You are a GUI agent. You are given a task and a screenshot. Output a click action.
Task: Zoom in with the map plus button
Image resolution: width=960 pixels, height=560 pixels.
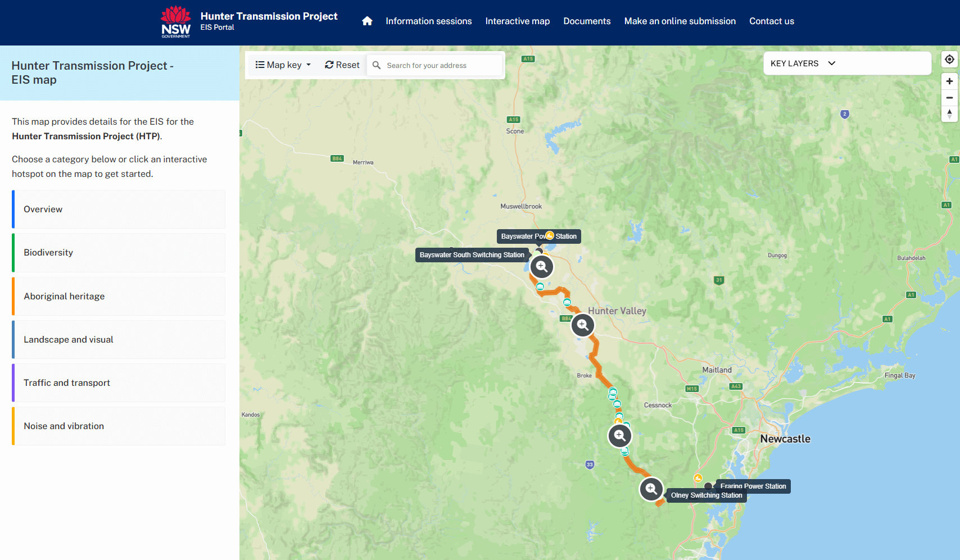949,81
